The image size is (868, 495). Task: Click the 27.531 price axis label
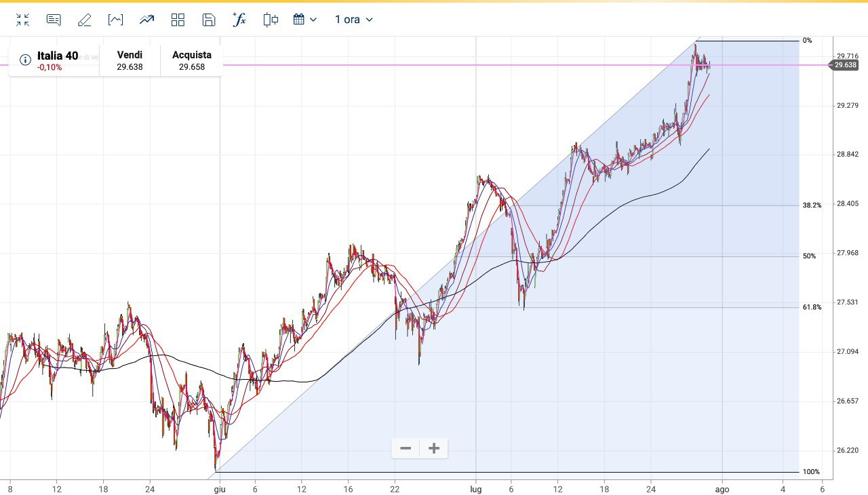pos(848,302)
